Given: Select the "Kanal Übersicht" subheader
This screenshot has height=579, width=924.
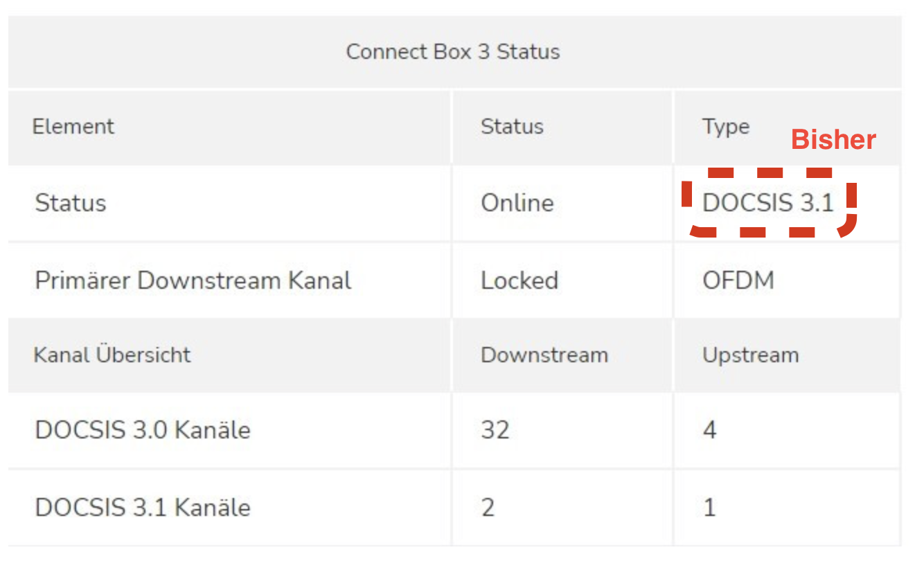Looking at the screenshot, I should tap(112, 355).
